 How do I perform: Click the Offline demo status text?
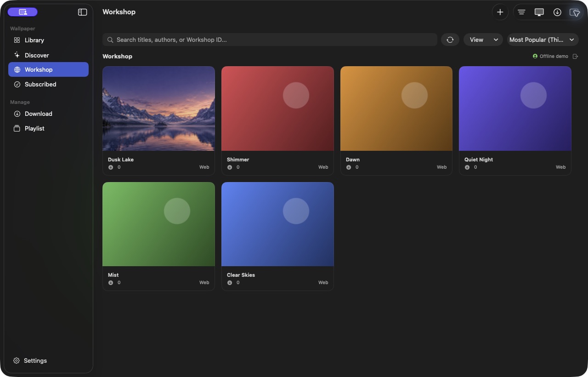[x=554, y=56]
